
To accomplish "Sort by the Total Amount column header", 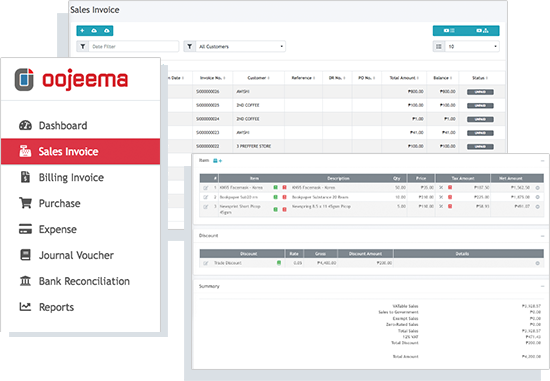I will 404,78.
